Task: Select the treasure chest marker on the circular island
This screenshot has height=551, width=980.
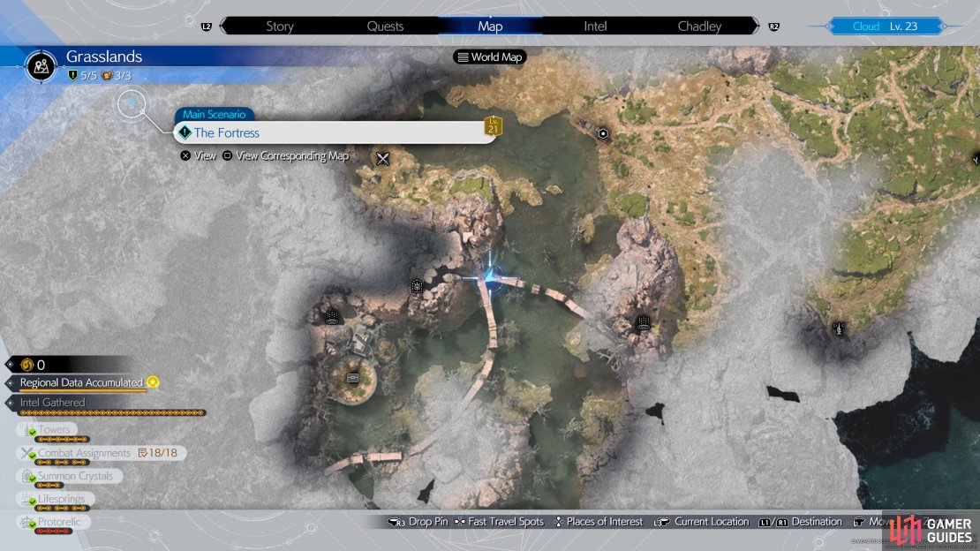Action: coord(352,378)
